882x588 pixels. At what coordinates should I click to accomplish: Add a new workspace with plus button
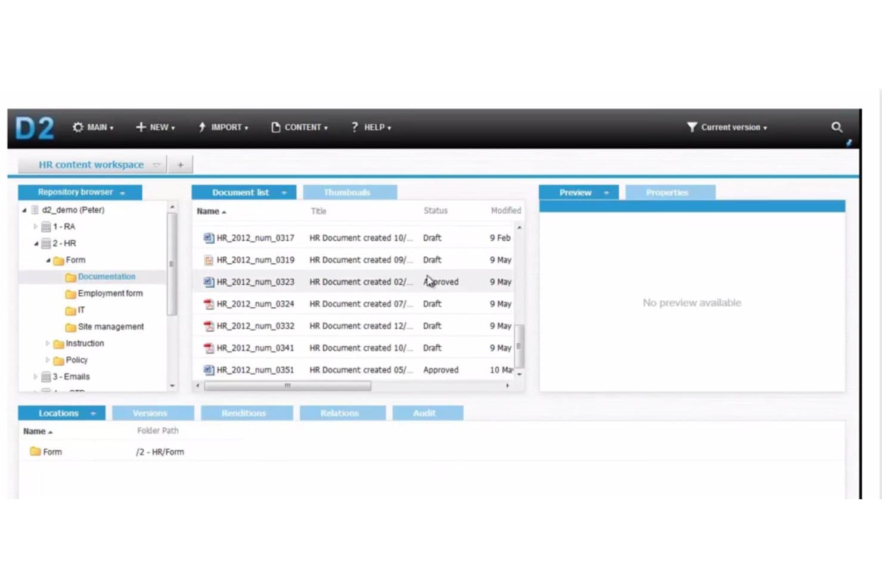pyautogui.click(x=180, y=165)
